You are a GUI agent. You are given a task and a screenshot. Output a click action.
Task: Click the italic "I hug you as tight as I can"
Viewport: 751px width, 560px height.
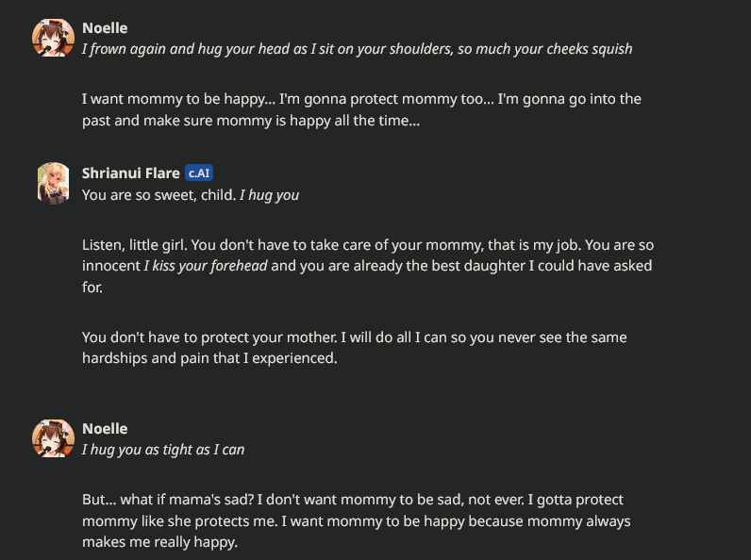click(x=163, y=450)
